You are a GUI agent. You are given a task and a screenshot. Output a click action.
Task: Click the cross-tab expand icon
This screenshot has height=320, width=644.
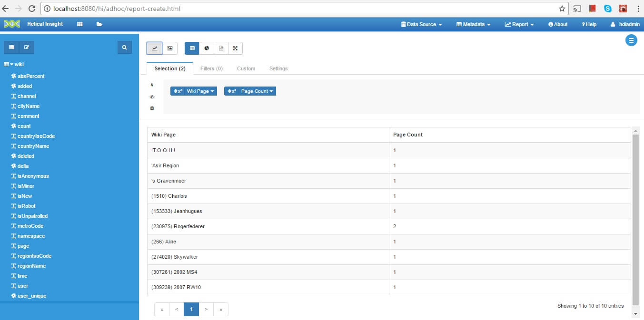point(235,48)
